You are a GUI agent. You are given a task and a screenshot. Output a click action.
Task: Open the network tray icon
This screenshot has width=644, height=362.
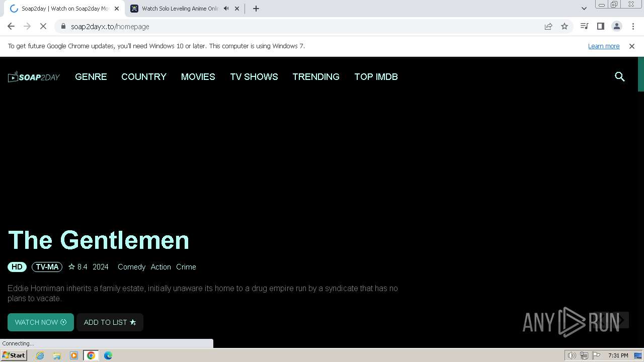pyautogui.click(x=584, y=355)
